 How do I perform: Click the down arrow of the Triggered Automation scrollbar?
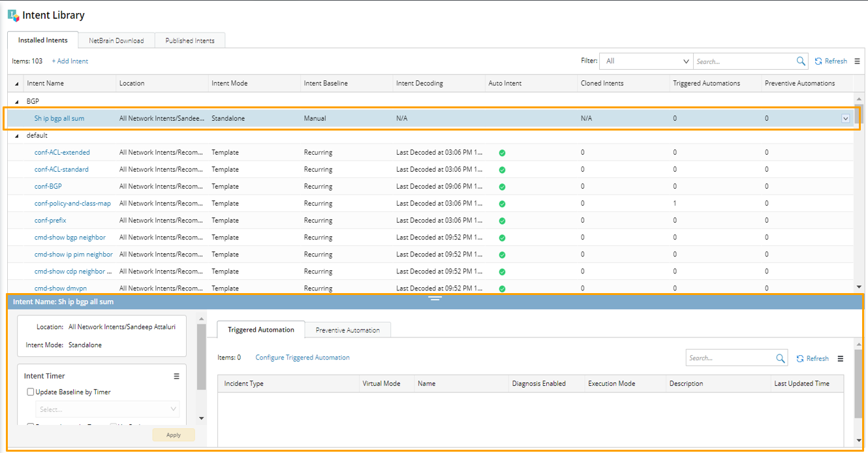[x=858, y=441]
